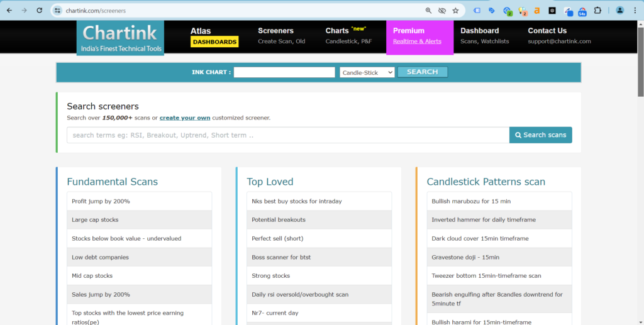Open 'Bullish harami for 15min-timeframe'
Screen dimensions: 644x325
[x=499, y=319]
